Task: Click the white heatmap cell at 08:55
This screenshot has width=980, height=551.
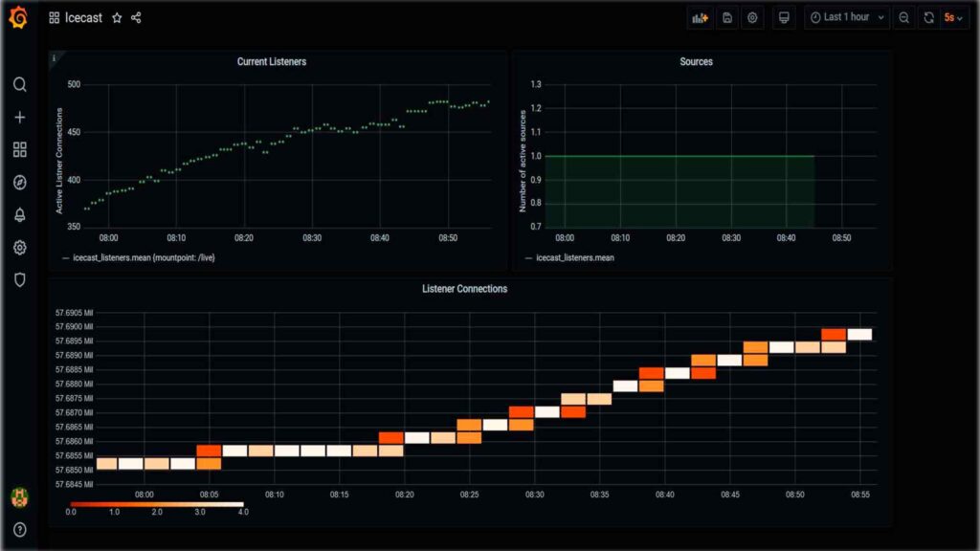Action: coord(859,334)
